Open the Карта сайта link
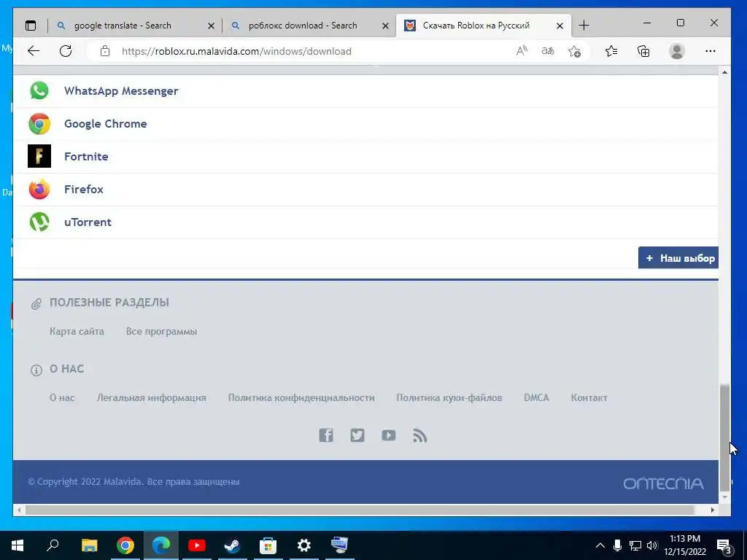 pos(77,332)
